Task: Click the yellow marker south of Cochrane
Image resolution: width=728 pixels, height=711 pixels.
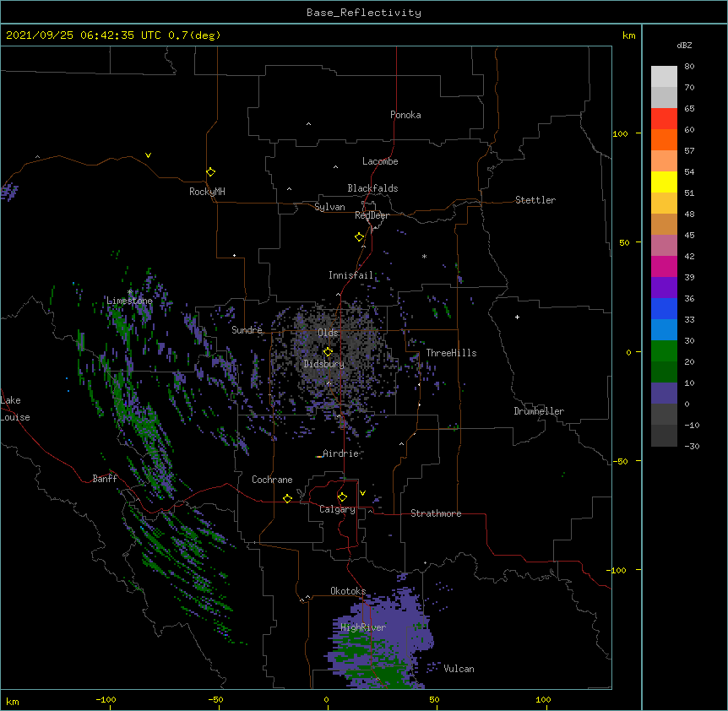Action: point(287,498)
